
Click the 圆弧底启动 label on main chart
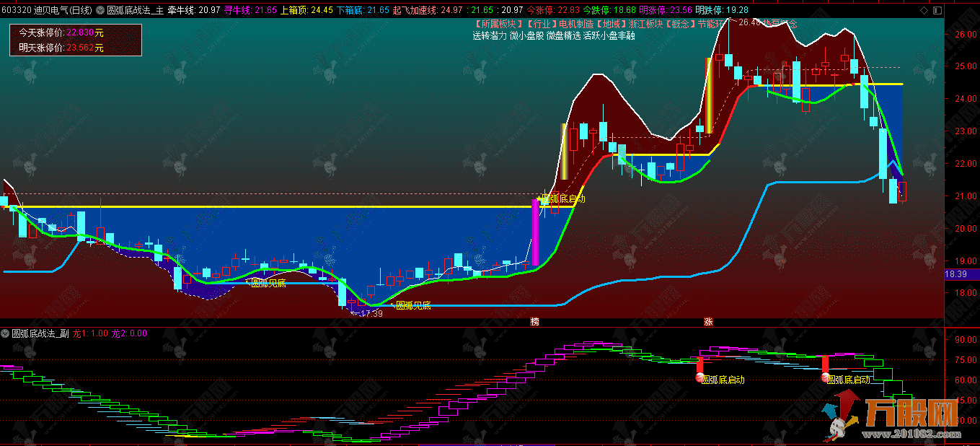562,199
